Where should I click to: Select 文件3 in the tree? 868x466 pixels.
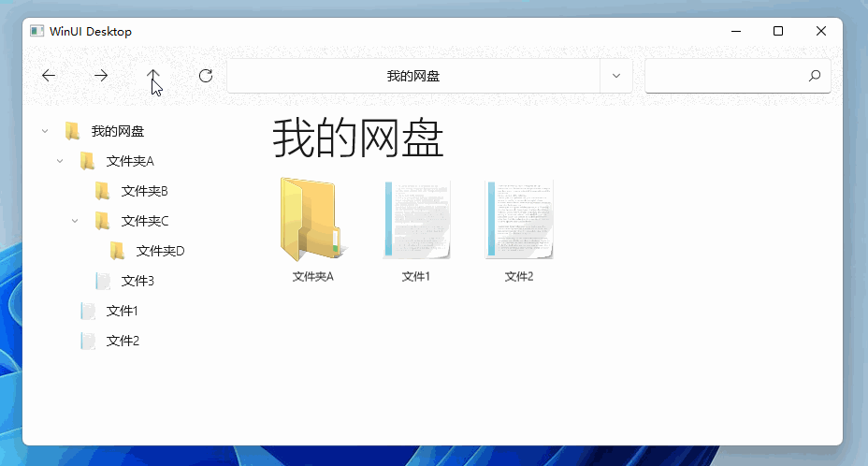point(137,281)
